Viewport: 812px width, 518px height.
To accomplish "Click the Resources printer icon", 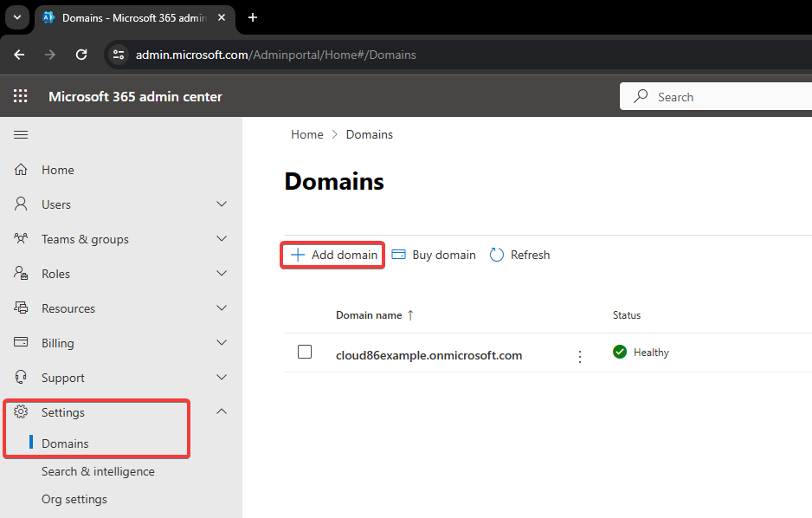I will tap(21, 308).
